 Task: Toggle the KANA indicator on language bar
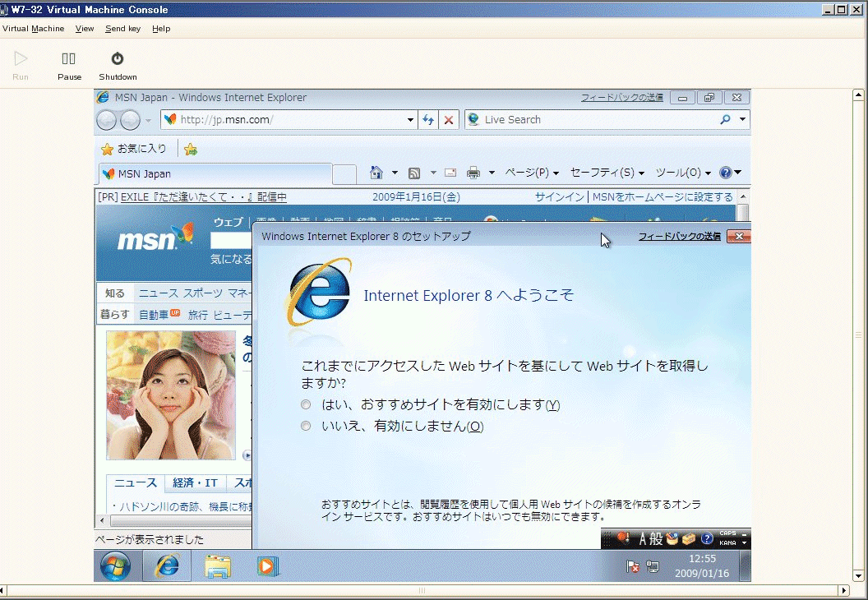[x=727, y=543]
